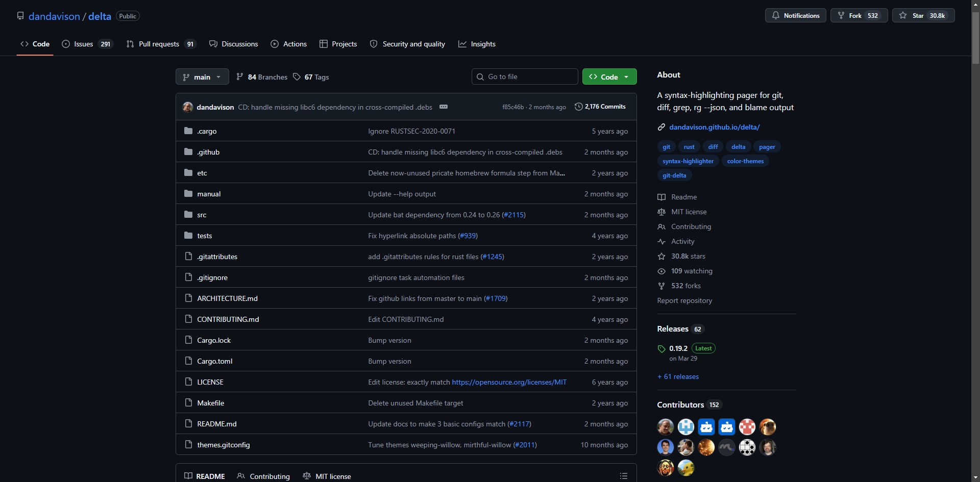Open the README outline list icon
980x482 pixels.
(624, 476)
